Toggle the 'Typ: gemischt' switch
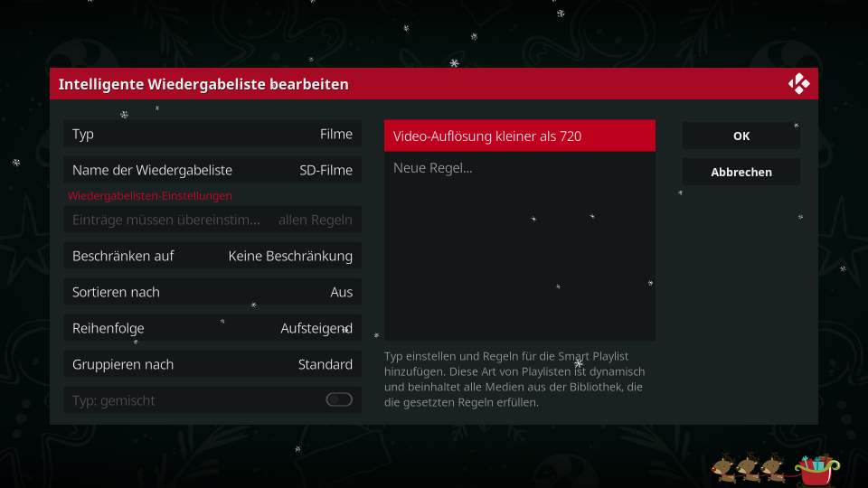This screenshot has width=868, height=488. 339,399
